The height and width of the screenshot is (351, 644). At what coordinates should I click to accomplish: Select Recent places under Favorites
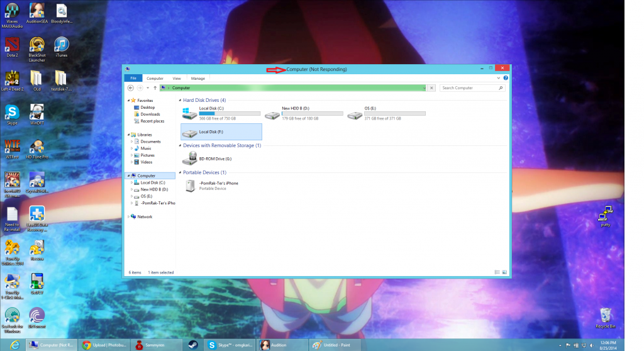click(152, 121)
